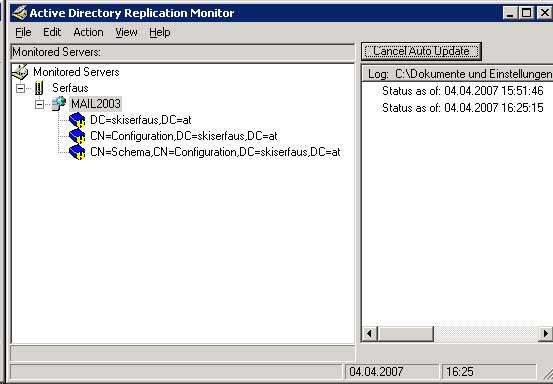The image size is (553, 384).
Task: Click the Cancel Auto Update button
Action: 421,51
